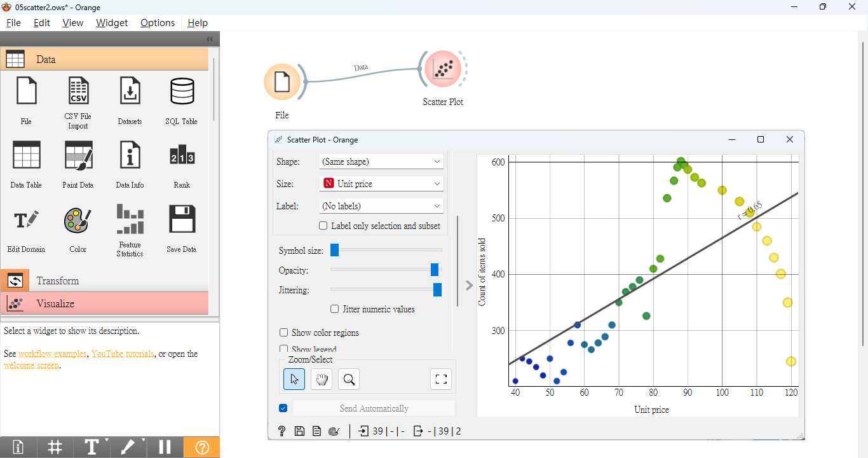
Task: Enable Jitter numeric values checkbox
Action: 335,309
